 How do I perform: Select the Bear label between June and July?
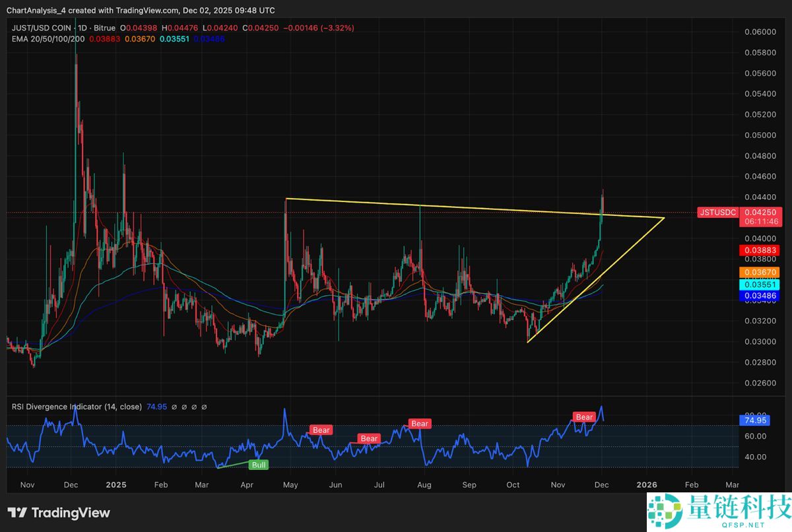tap(368, 438)
